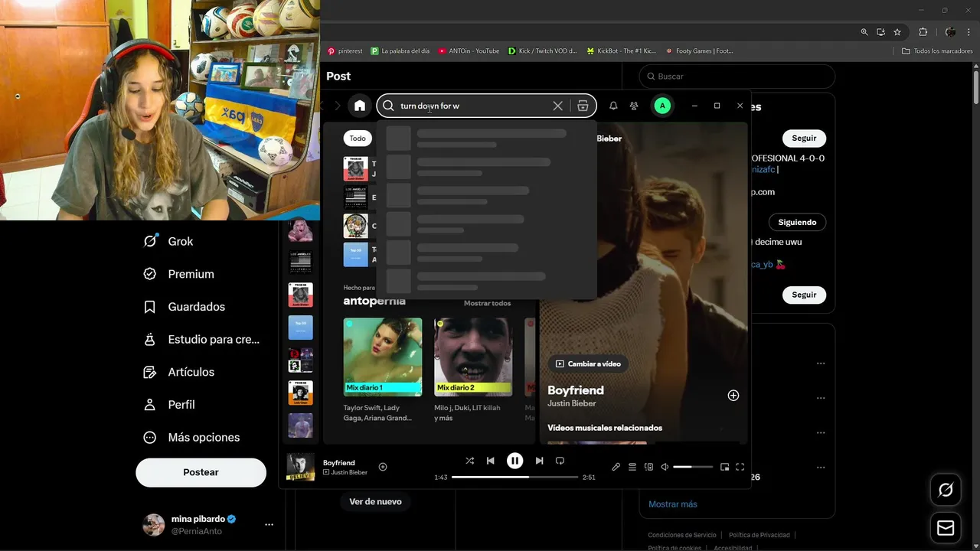Click the Postear button
980x551 pixels.
tap(201, 472)
